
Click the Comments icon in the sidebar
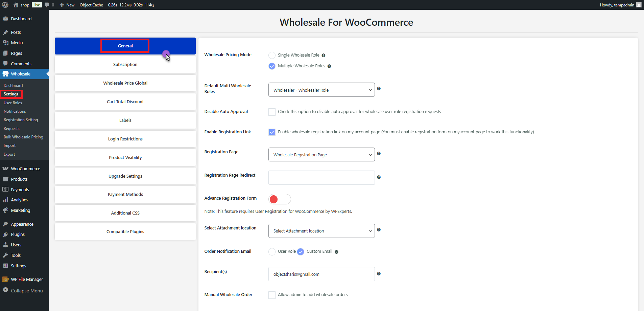click(x=6, y=64)
